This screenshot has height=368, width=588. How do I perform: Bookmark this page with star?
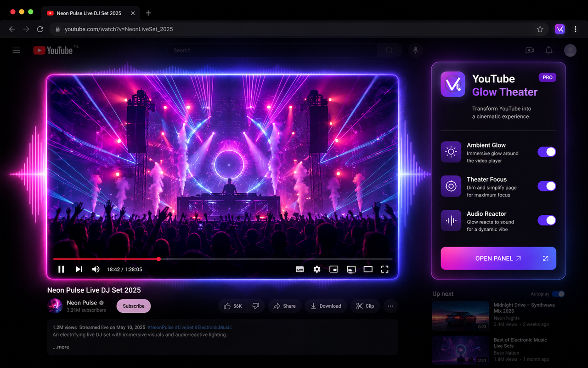click(540, 29)
